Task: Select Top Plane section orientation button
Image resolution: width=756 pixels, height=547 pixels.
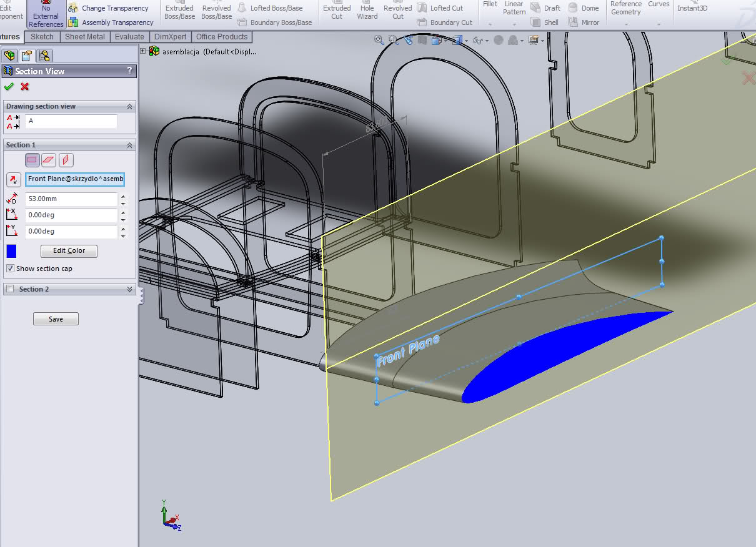Action: tap(49, 160)
